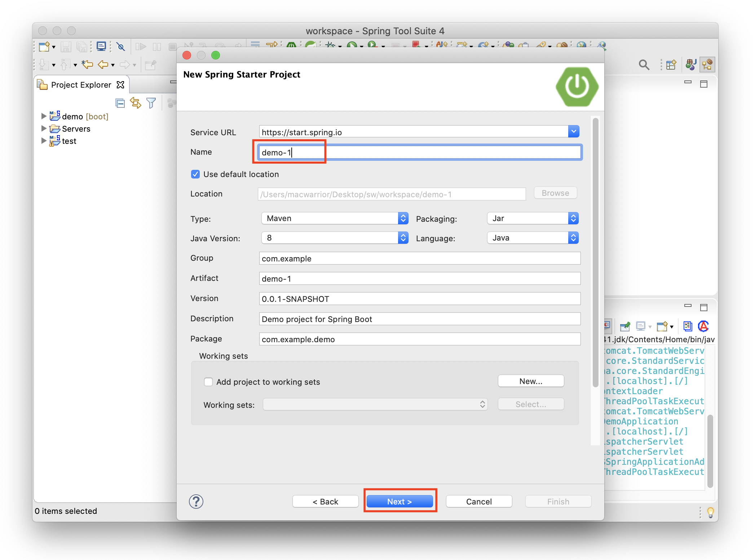This screenshot has height=560, width=755.
Task: Click the Next > button
Action: (x=399, y=502)
